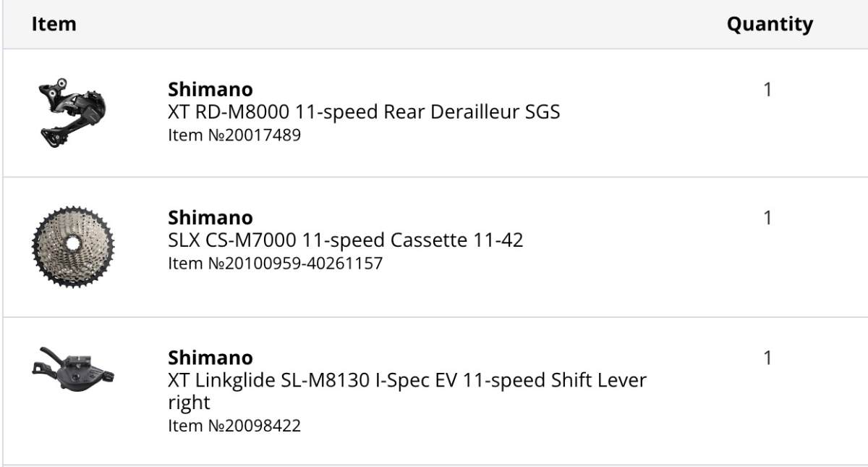
Task: Open the SLX CS-M7000 Cassette 11-42 link
Action: pyautogui.click(x=345, y=240)
